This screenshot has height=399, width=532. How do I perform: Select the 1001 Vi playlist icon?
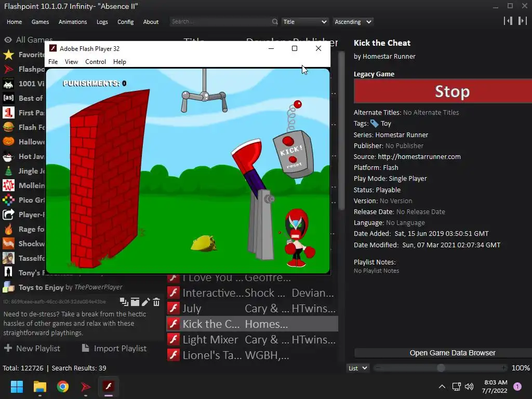pos(8,84)
